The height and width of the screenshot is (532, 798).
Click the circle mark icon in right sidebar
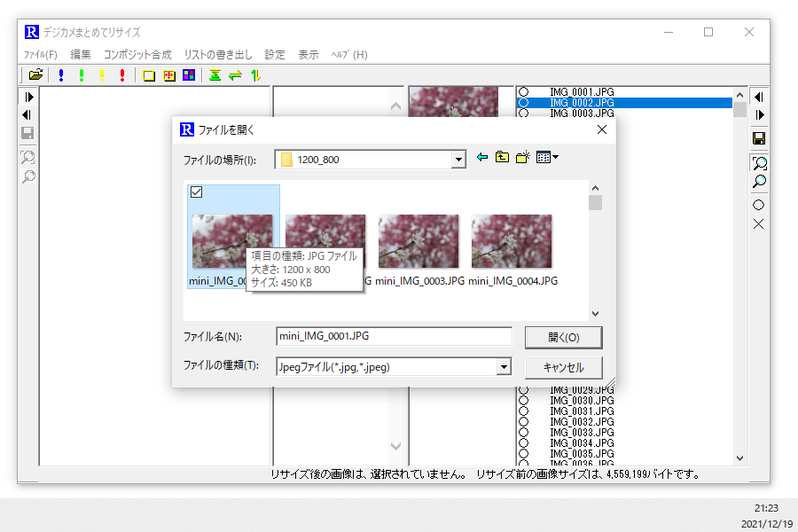click(x=758, y=205)
